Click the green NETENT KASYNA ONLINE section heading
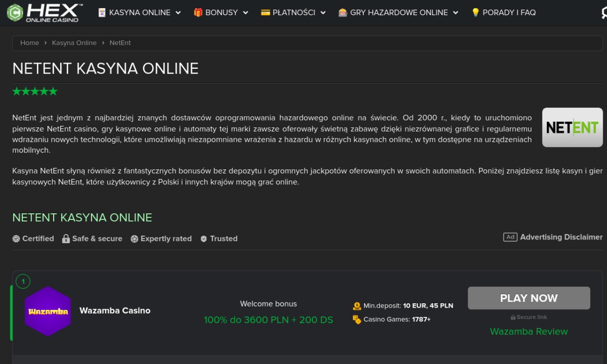 (82, 218)
